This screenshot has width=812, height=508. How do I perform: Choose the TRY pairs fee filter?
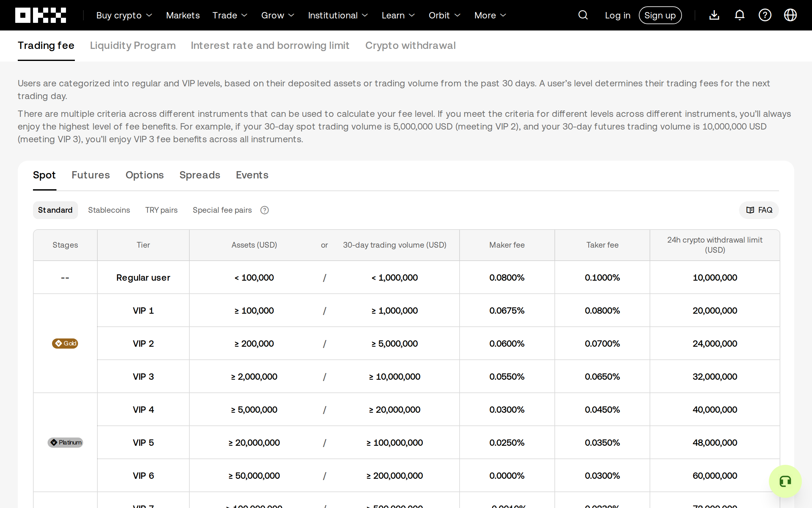click(161, 210)
